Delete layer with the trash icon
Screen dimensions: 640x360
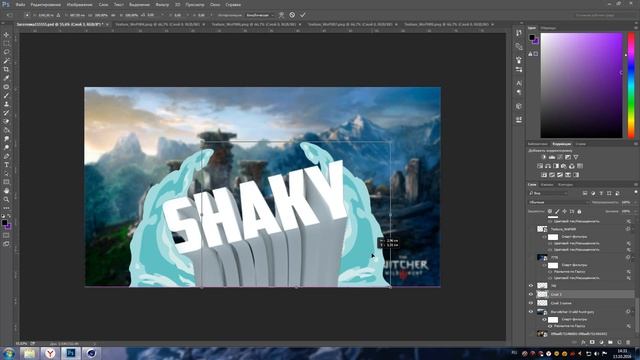pos(628,342)
